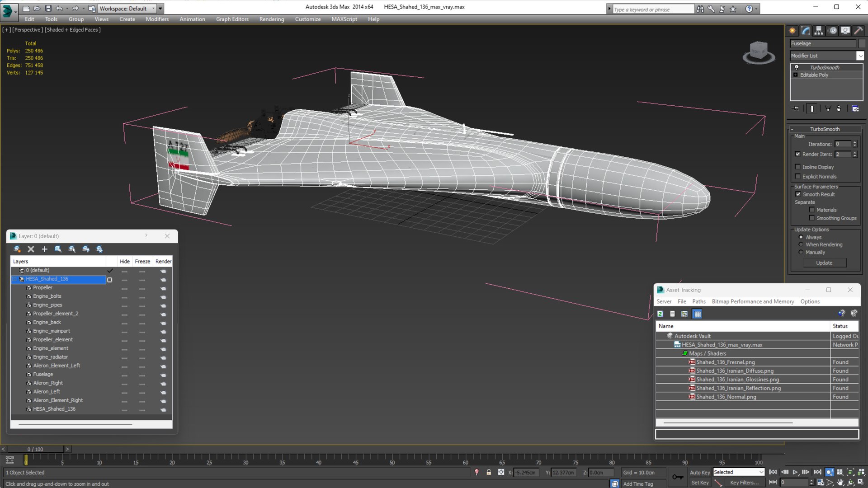Click the Set Key button
The image size is (868, 488).
[x=700, y=483]
